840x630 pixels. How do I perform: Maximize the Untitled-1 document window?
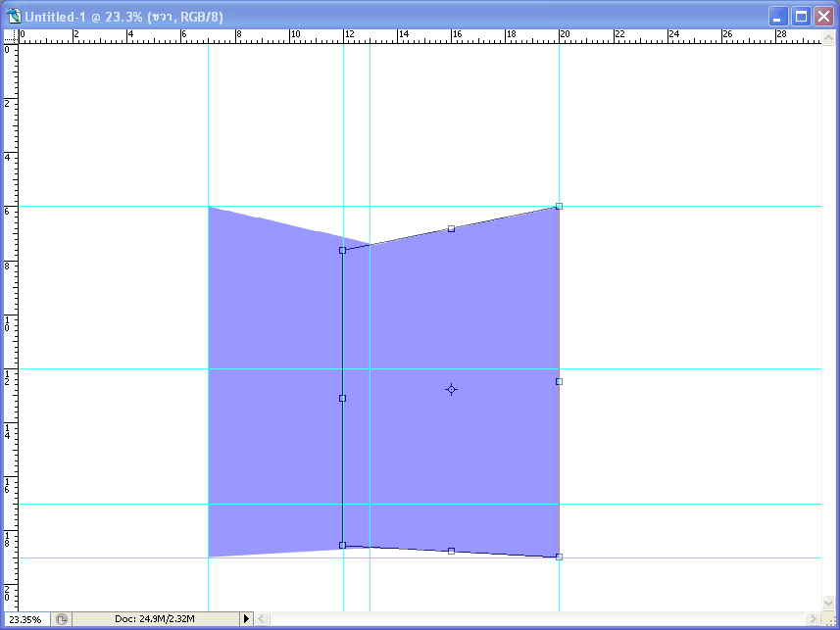[801, 17]
